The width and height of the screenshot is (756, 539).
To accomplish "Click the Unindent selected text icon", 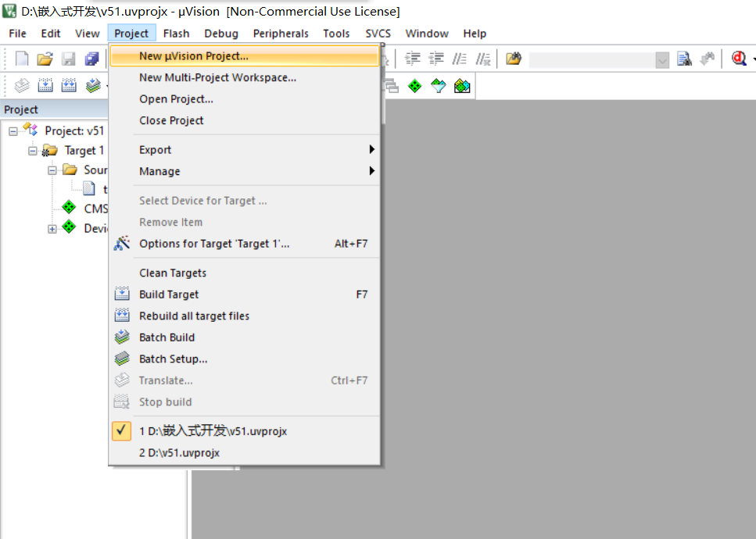I will click(436, 59).
